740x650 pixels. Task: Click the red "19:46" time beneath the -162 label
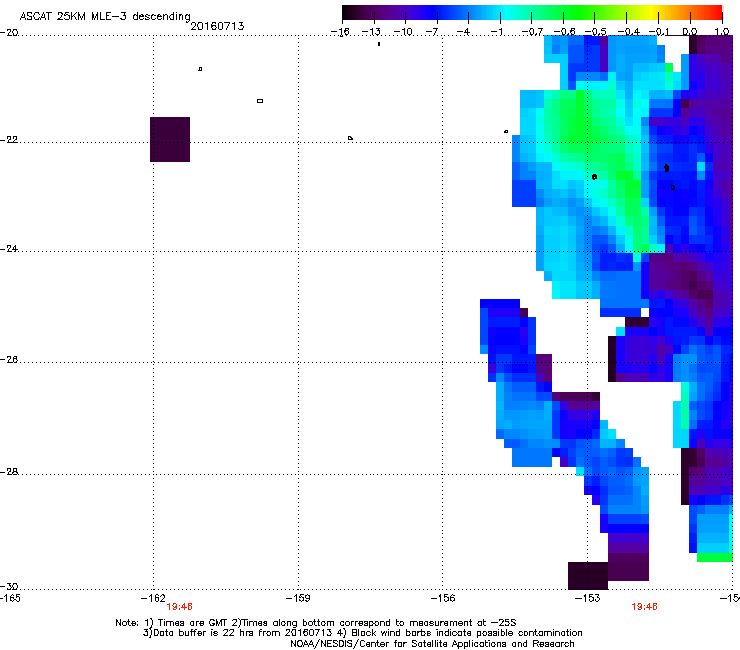coord(179,607)
